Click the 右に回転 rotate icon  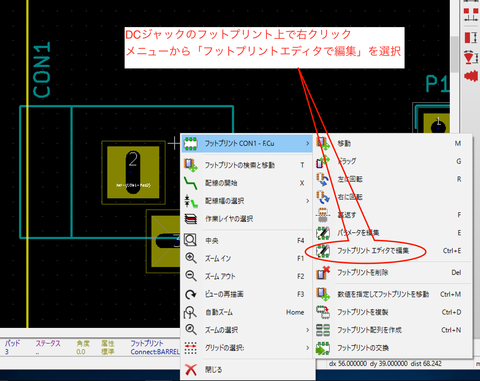(x=323, y=197)
